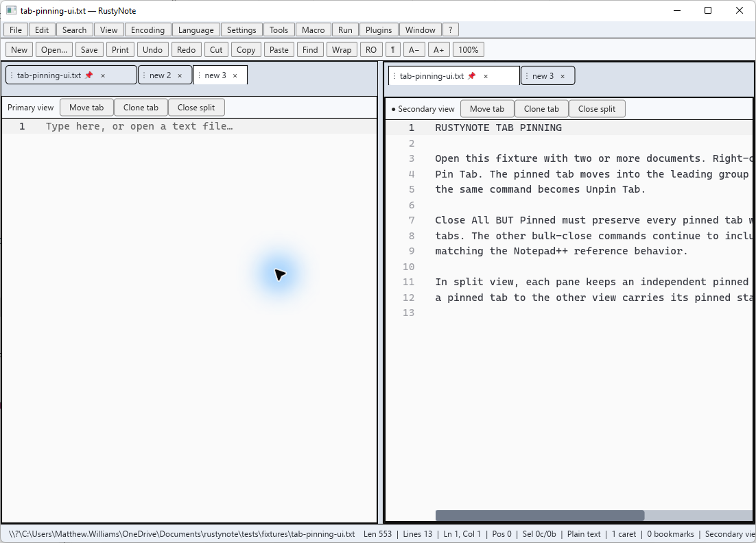Click drag handle dots of secondary new 3 tab
The width and height of the screenshot is (756, 543).
(527, 76)
